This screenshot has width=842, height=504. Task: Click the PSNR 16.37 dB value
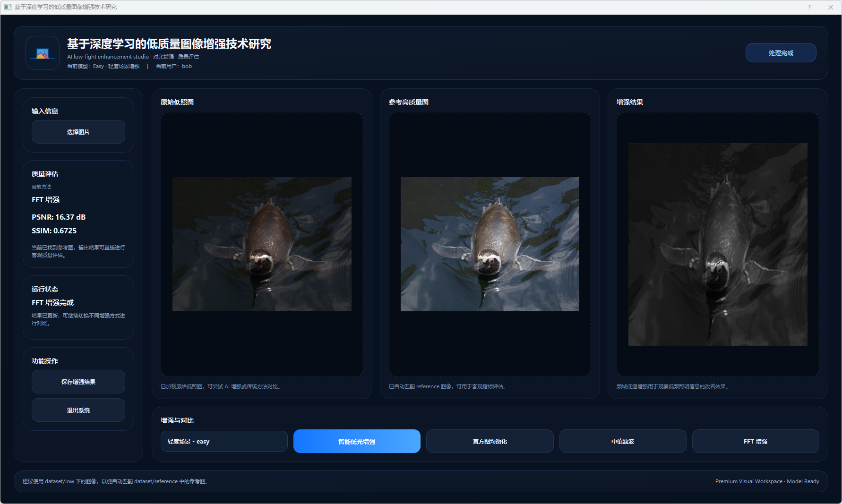(x=59, y=217)
